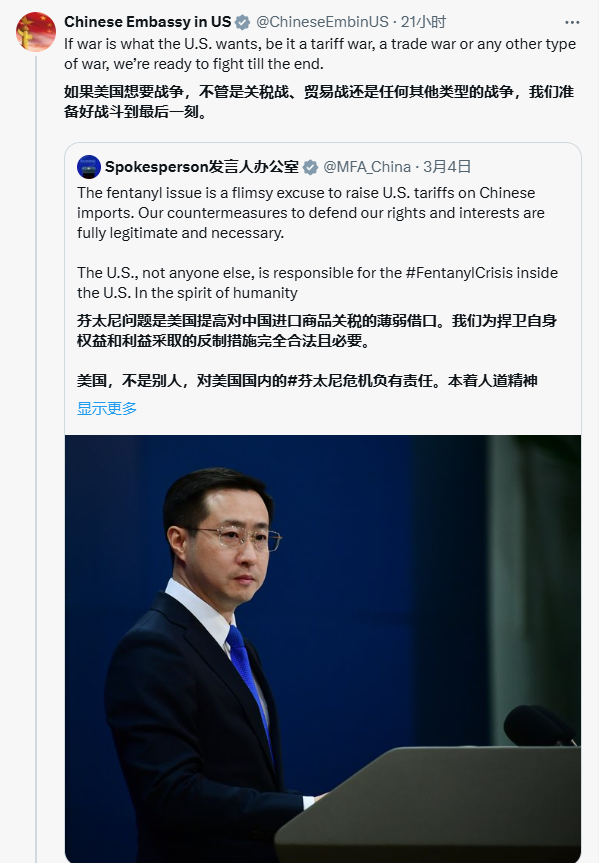Open the 21小时 post timestamp
Image resolution: width=601 pixels, height=863 pixels.
[x=423, y=22]
